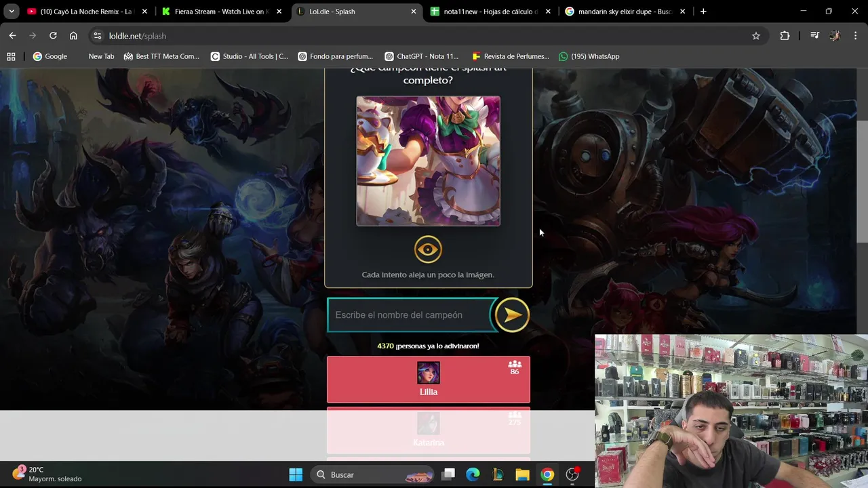Viewport: 868px width, 488px height.
Task: Open Revista de Perfumes bookmark
Action: pos(511,56)
